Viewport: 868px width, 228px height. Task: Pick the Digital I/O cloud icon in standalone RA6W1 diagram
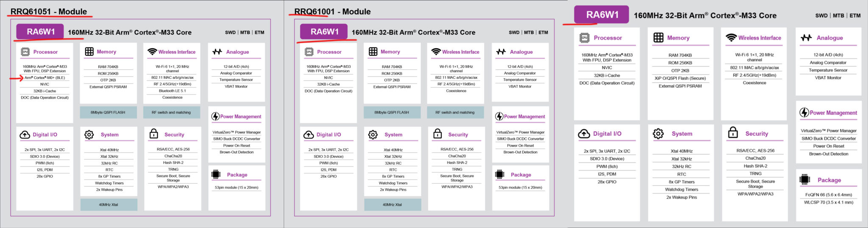[584, 134]
